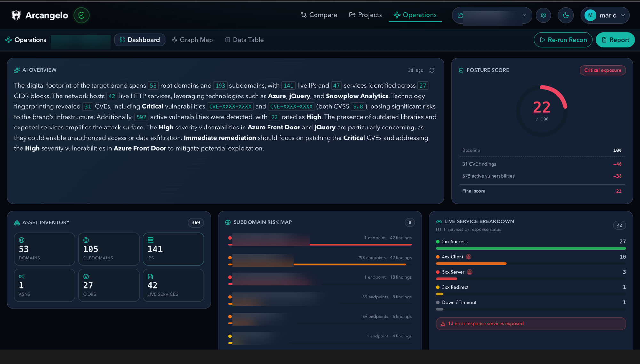Click the Arcangelo wolf logo icon
640x364 pixels.
coord(16,15)
